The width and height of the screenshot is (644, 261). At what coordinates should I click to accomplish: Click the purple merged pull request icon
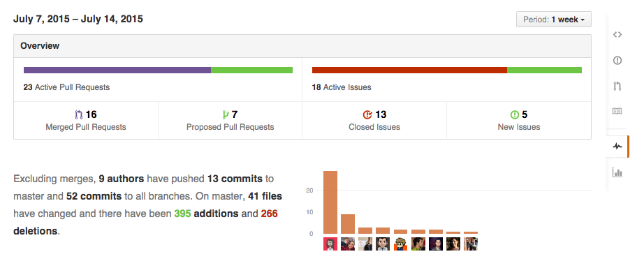coord(79,114)
